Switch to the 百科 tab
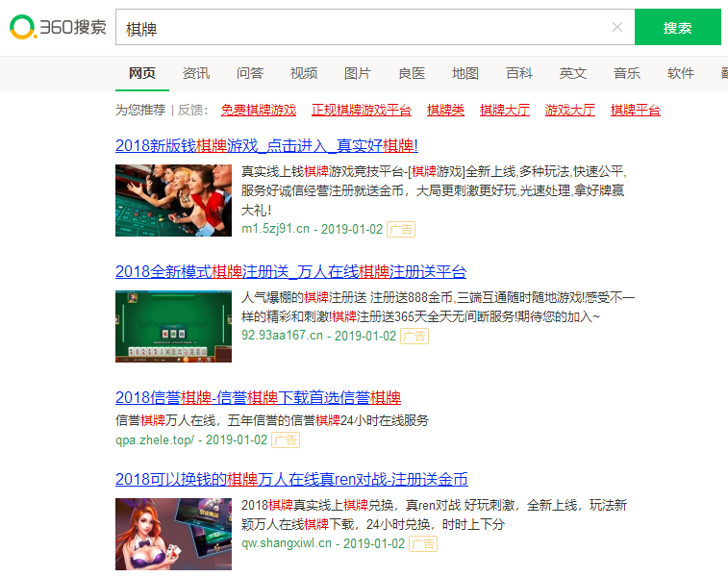This screenshot has height=577, width=728. [519, 73]
